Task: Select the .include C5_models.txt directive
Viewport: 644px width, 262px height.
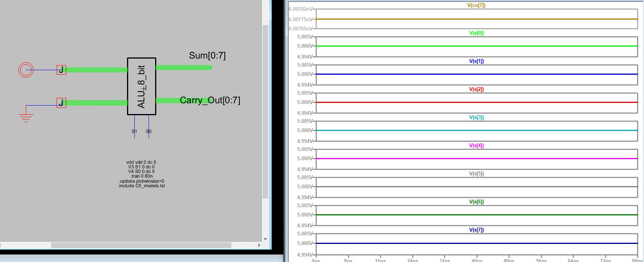Action: [x=141, y=186]
